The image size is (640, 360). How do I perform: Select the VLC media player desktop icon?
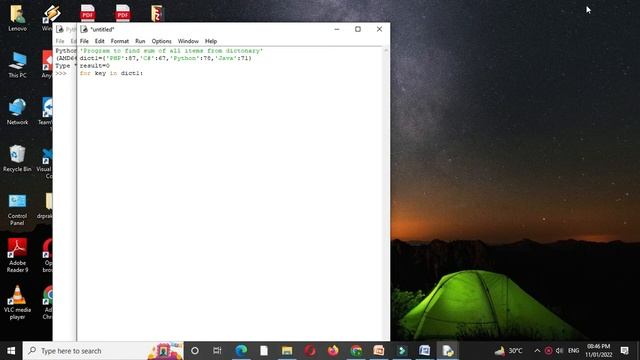(17, 302)
